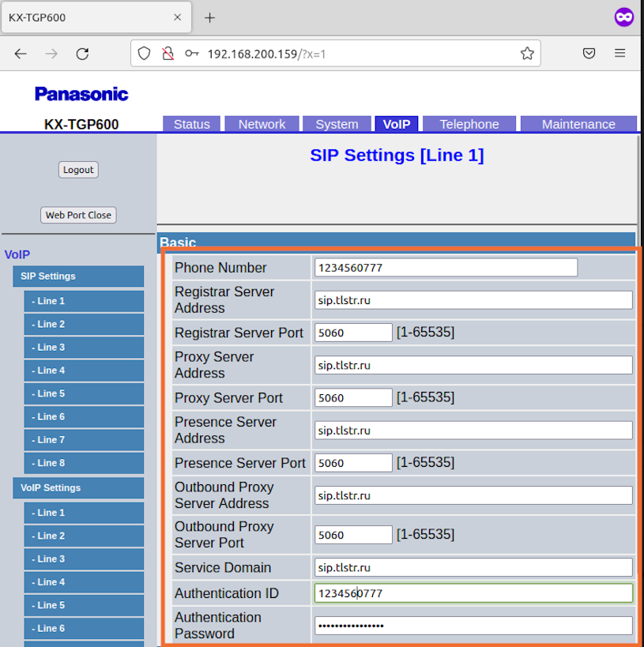Screen dimensions: 644x647
Task: Click the Logout button
Action: point(78,170)
